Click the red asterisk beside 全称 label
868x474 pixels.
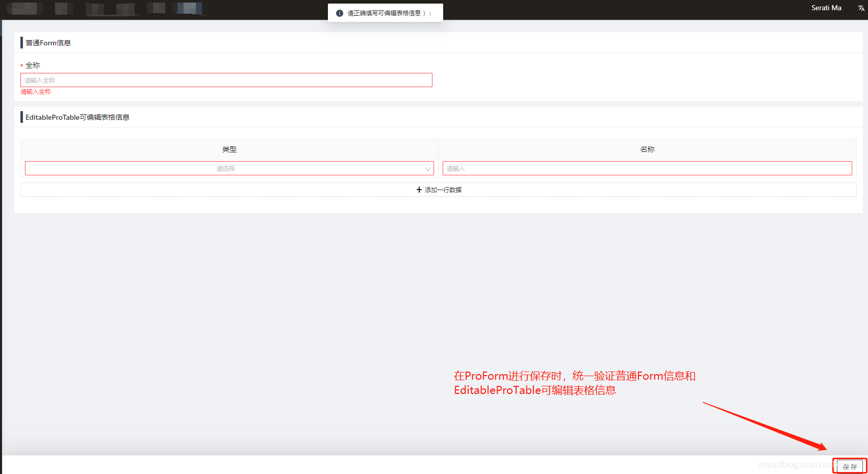pyautogui.click(x=22, y=65)
